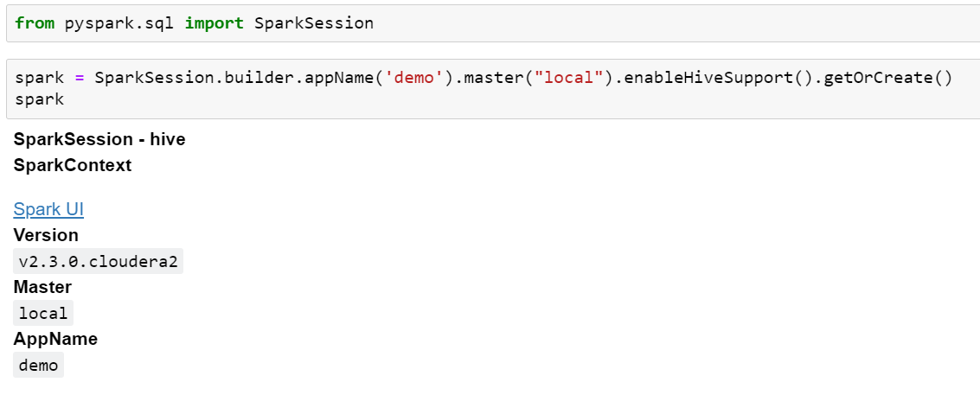Click the v2.3.0.cloudera2 version value

pyautogui.click(x=98, y=261)
